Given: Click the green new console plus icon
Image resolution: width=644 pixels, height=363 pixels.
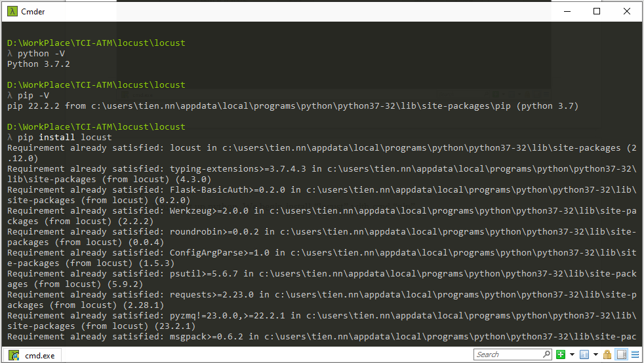Looking at the screenshot, I should (x=561, y=355).
